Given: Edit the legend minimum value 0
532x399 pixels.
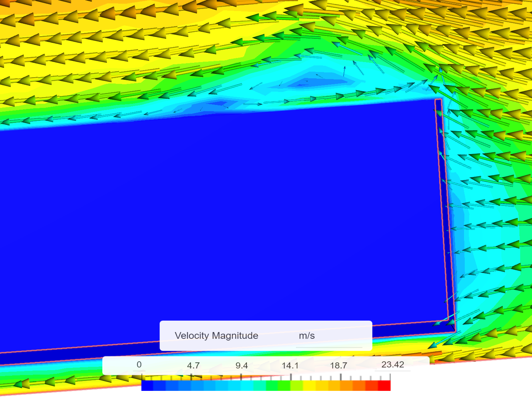Looking at the screenshot, I should (x=139, y=365).
